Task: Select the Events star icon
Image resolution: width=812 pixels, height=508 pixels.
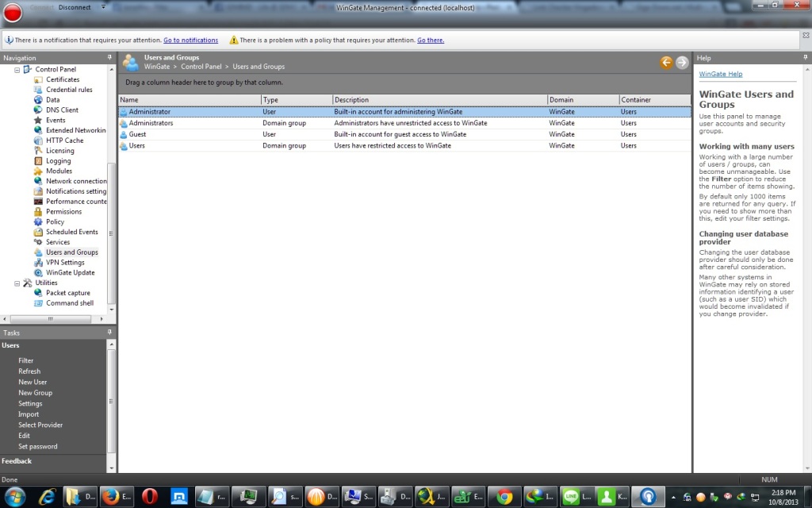Action: (38, 121)
